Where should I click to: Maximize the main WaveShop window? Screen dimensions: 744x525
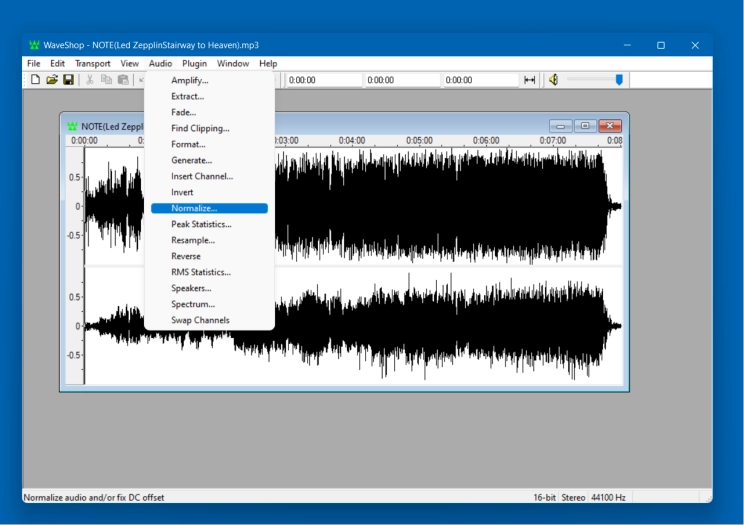click(x=660, y=45)
